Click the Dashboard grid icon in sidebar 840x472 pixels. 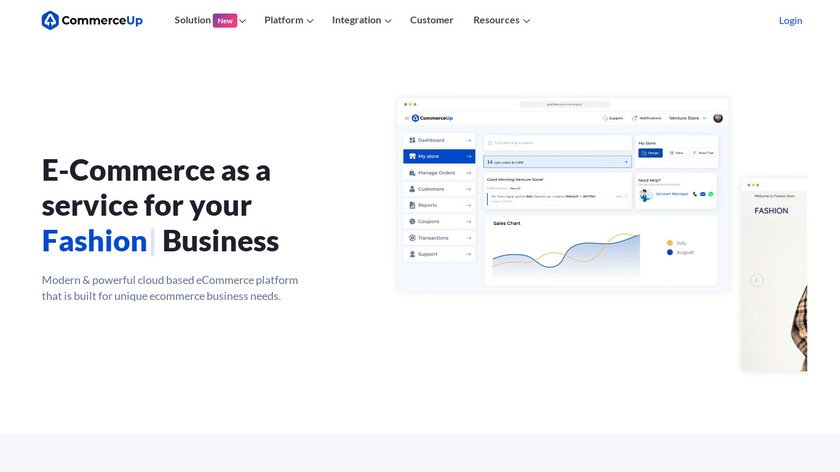[412, 140]
